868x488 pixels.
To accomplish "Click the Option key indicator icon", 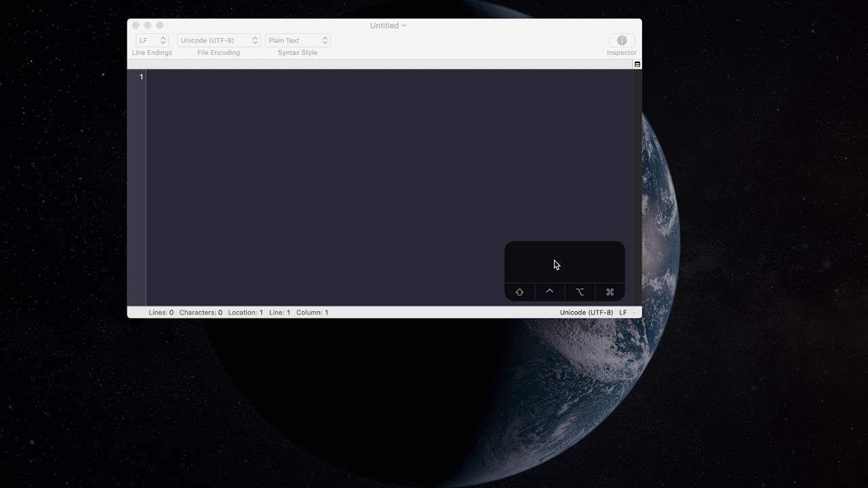I will (580, 292).
